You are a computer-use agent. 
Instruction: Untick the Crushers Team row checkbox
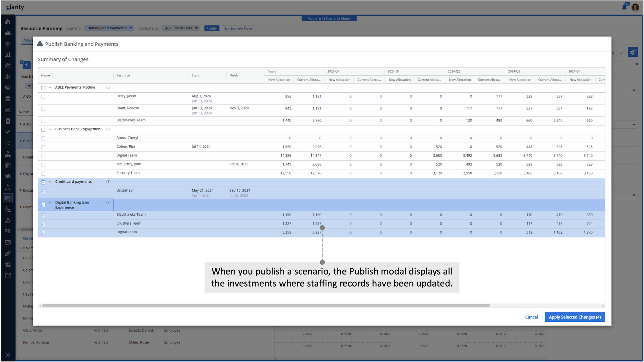point(43,224)
